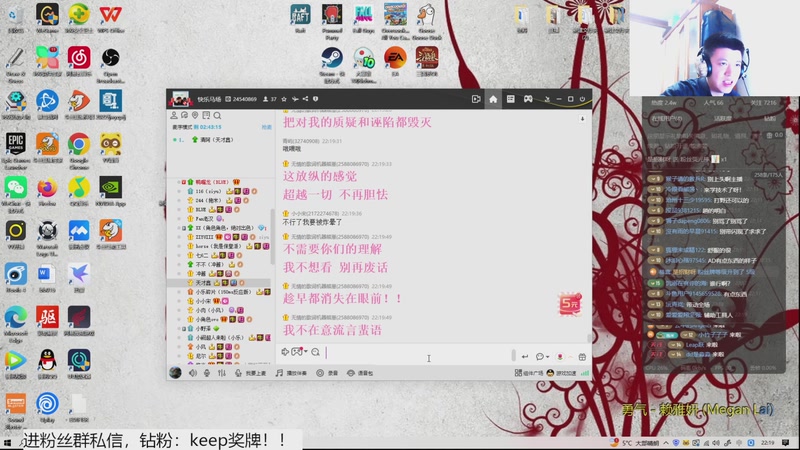Viewport: 800px width, 450px height.
Task: Open the WeChat desktop icon
Action: coord(16,194)
